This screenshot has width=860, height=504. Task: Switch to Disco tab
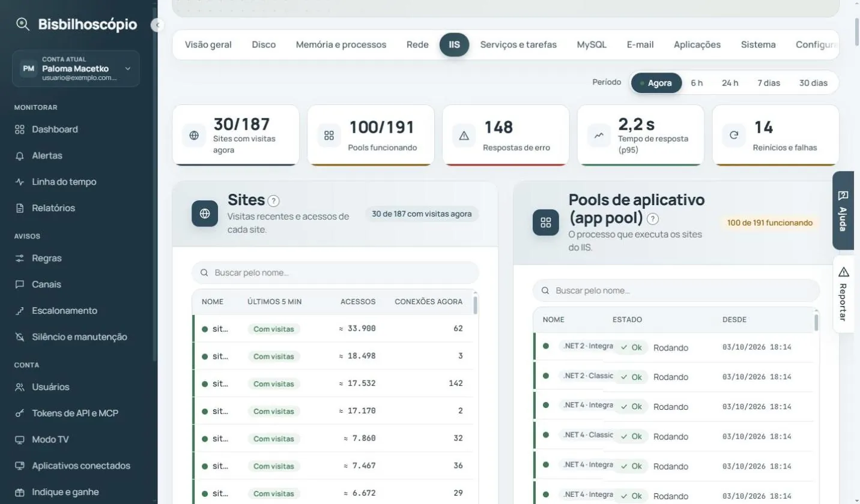264,44
